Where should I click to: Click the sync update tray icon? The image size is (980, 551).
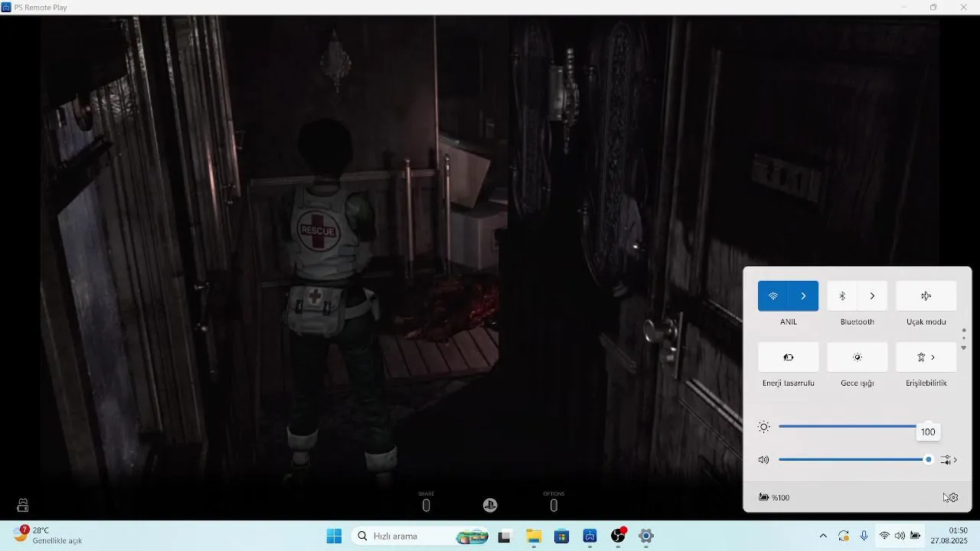pyautogui.click(x=844, y=536)
